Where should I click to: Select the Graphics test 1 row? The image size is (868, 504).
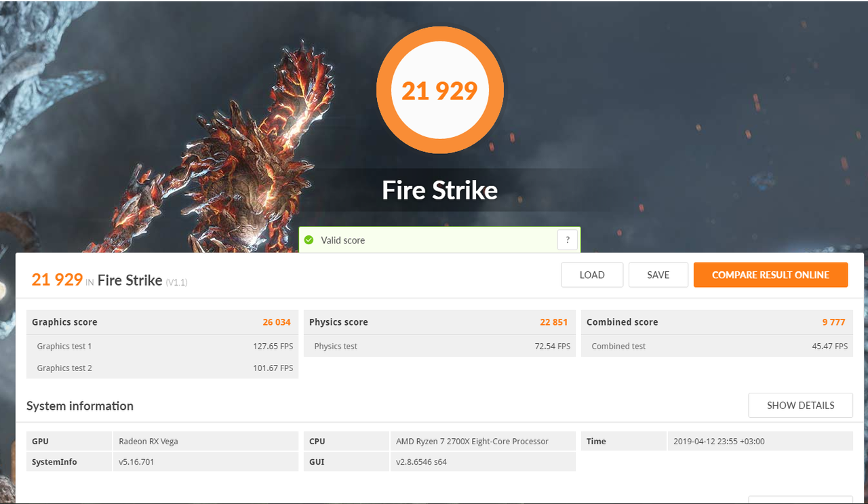tap(163, 346)
